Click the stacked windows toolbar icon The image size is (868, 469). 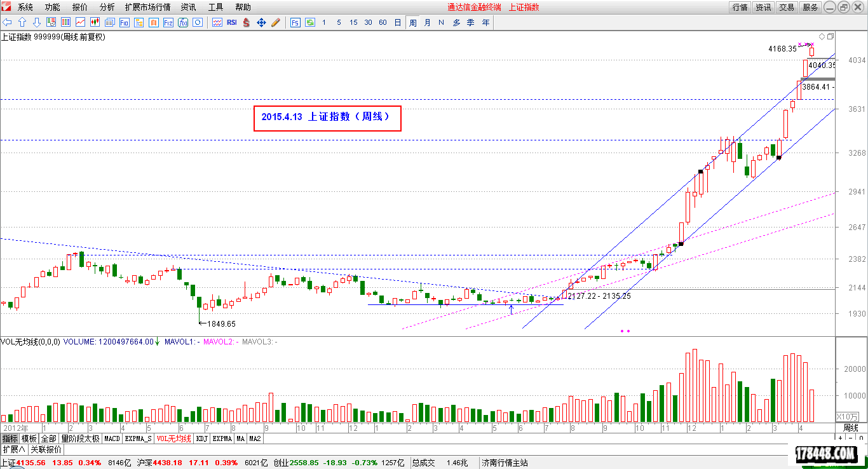110,22
